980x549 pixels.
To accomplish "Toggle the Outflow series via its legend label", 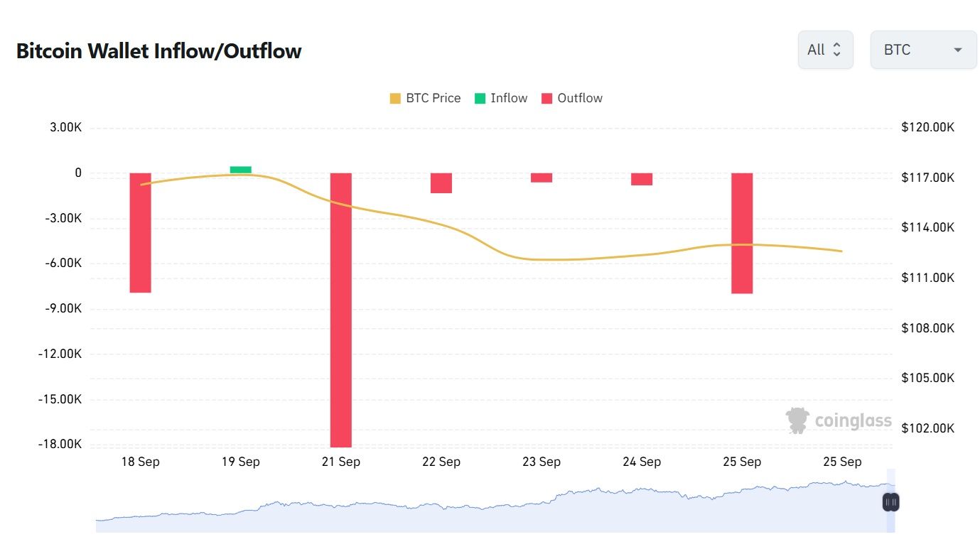I will coord(579,98).
